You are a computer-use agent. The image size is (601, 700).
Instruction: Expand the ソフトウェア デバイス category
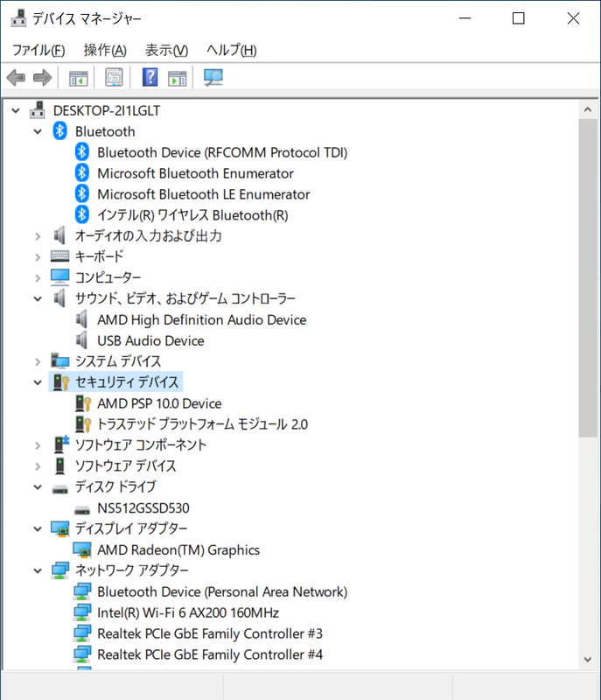click(38, 466)
